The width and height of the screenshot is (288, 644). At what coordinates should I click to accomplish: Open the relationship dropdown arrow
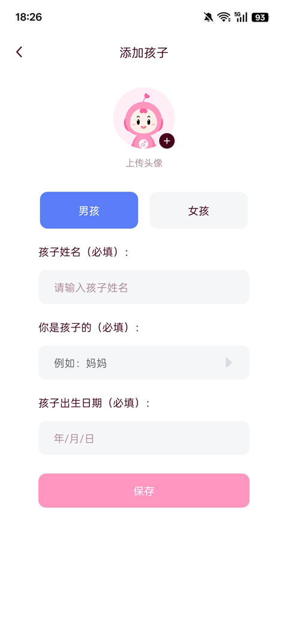click(229, 362)
